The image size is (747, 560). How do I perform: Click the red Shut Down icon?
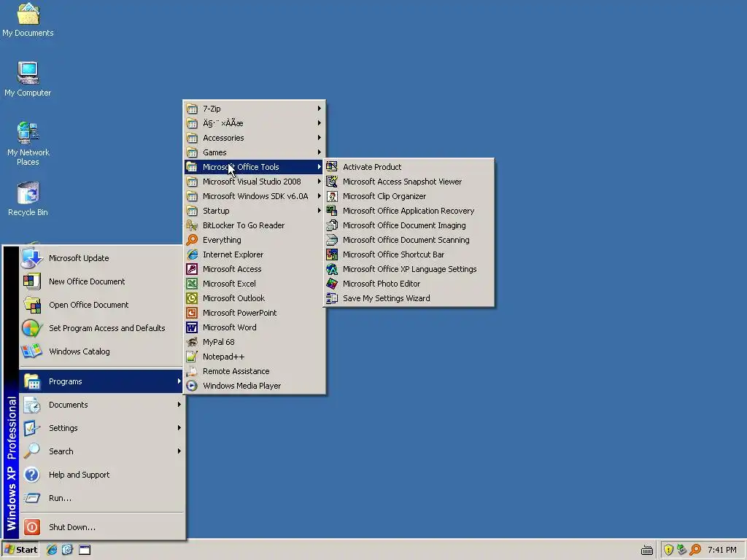pyautogui.click(x=31, y=527)
